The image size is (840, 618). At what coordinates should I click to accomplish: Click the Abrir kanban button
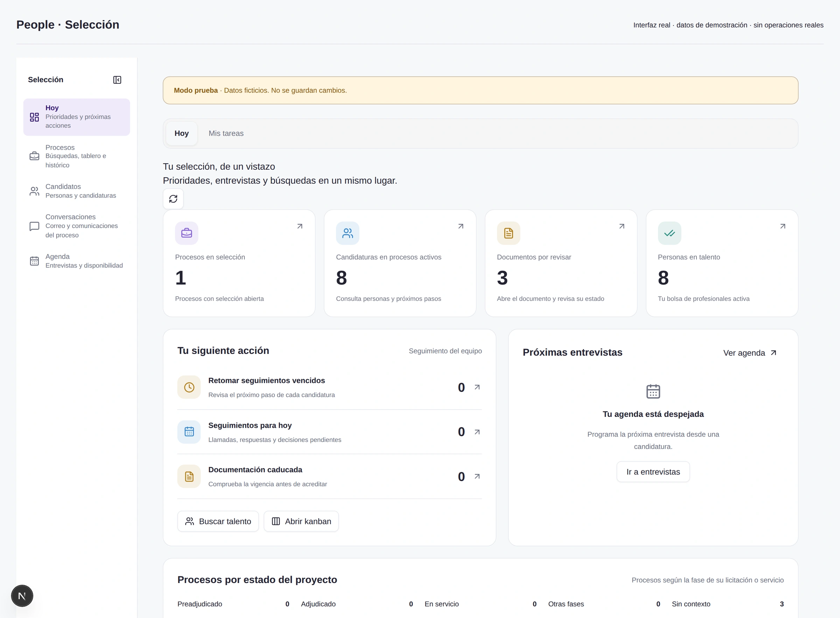tap(301, 521)
